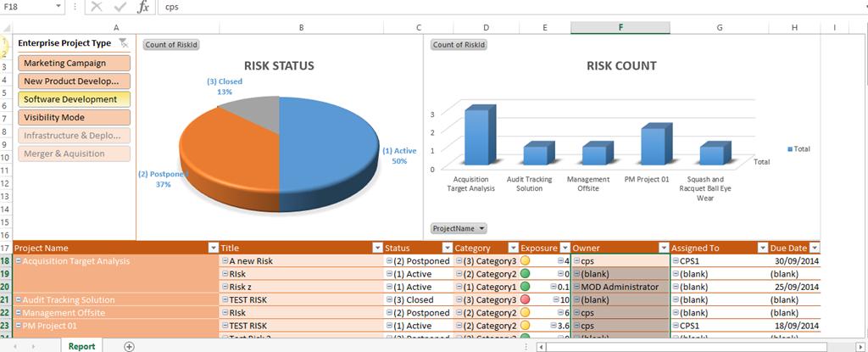Switch to the Report sheet tab
The image size is (868, 352).
click(x=81, y=346)
